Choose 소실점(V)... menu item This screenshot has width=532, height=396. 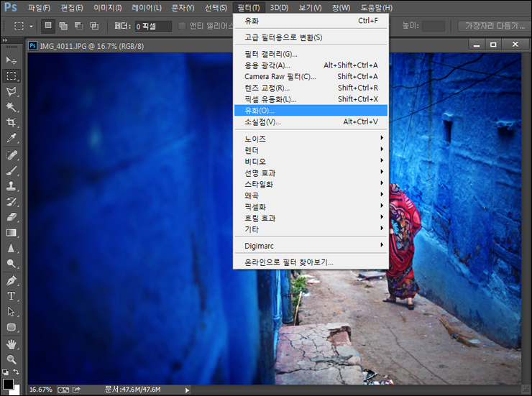click(x=311, y=121)
